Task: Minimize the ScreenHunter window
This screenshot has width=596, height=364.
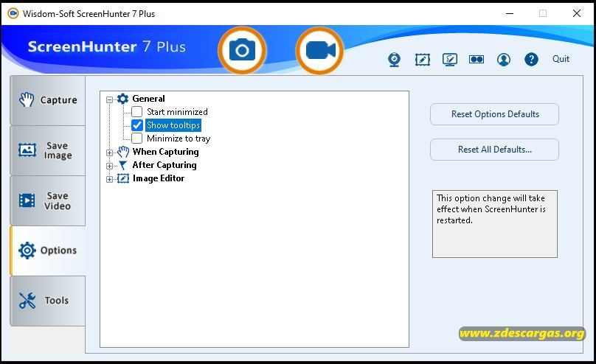Action: pyautogui.click(x=510, y=14)
